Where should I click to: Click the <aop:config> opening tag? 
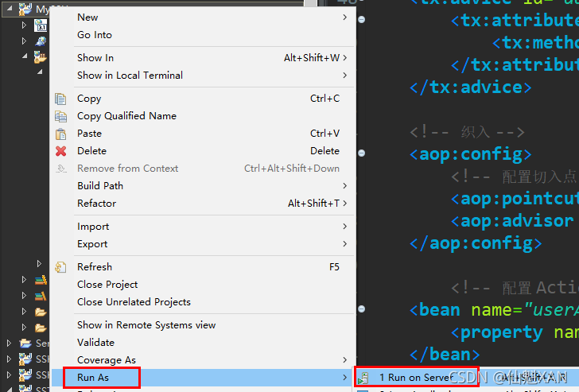tap(471, 154)
